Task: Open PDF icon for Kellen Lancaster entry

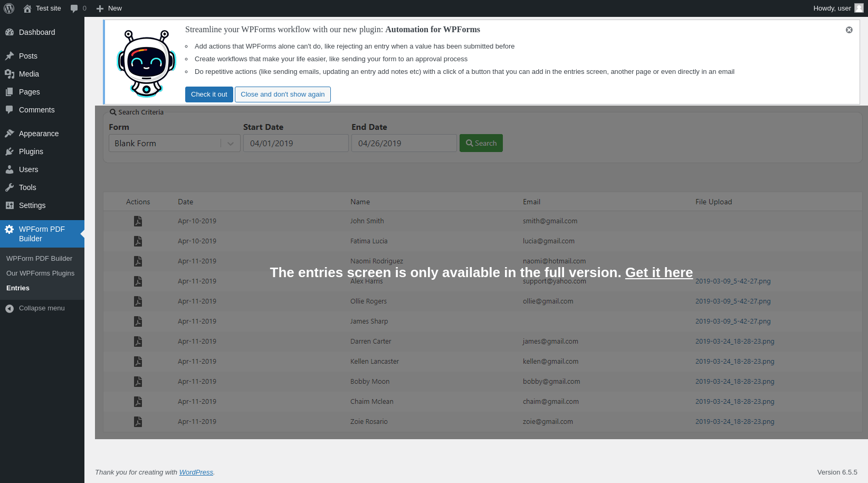Action: point(138,362)
